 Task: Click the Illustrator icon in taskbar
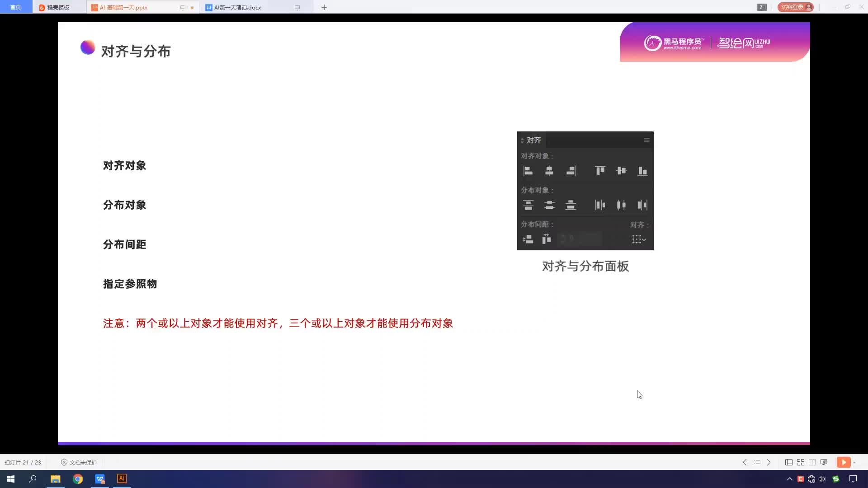click(122, 479)
